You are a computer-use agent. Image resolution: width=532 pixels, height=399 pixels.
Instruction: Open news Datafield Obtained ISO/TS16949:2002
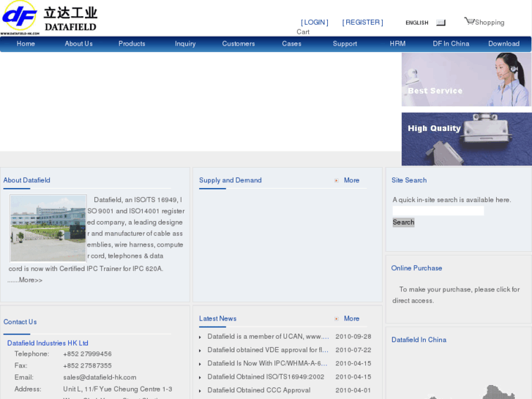pos(266,377)
